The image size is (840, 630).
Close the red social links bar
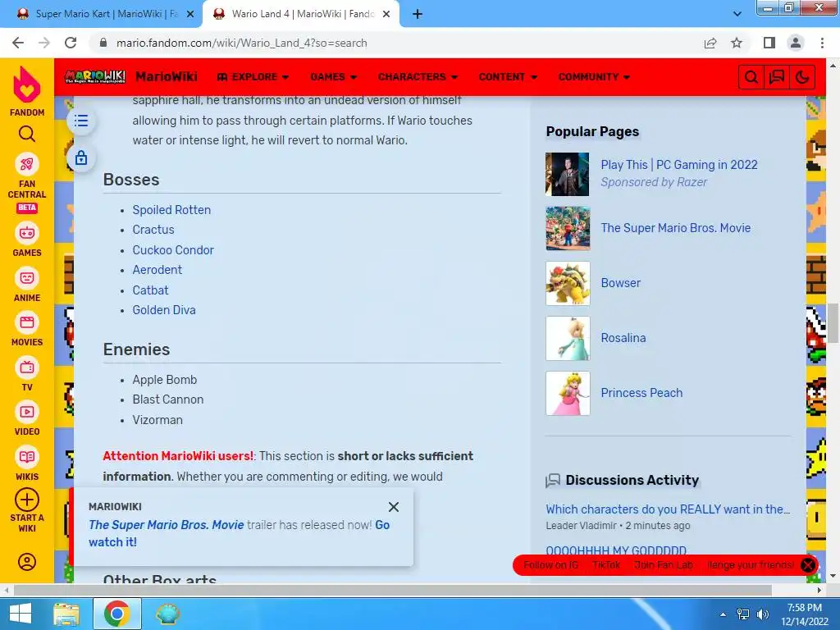click(x=808, y=565)
